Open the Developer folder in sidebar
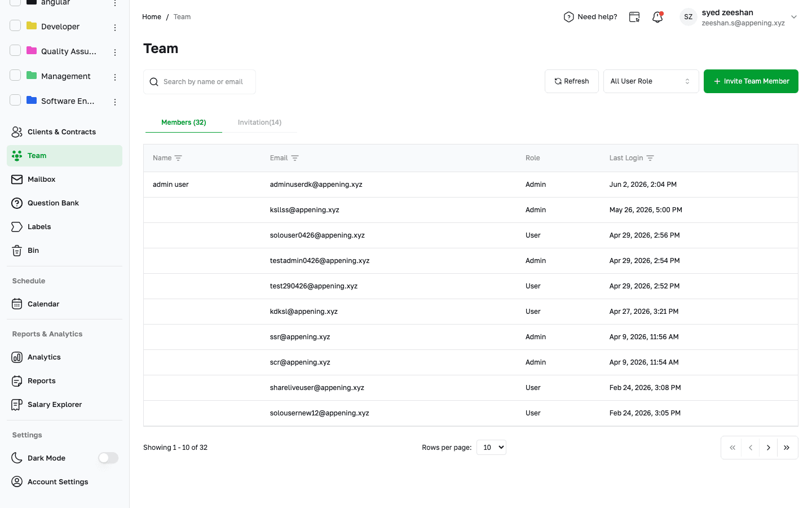The width and height of the screenshot is (812, 508). coord(60,27)
